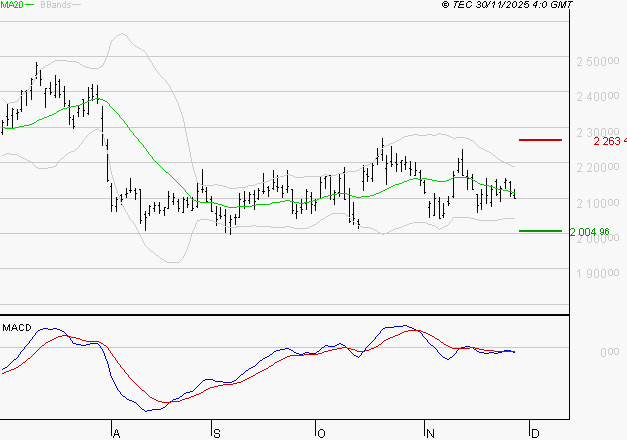627x440 pixels.
Task: Click the 2 500 price axis label
Action: pos(598,61)
